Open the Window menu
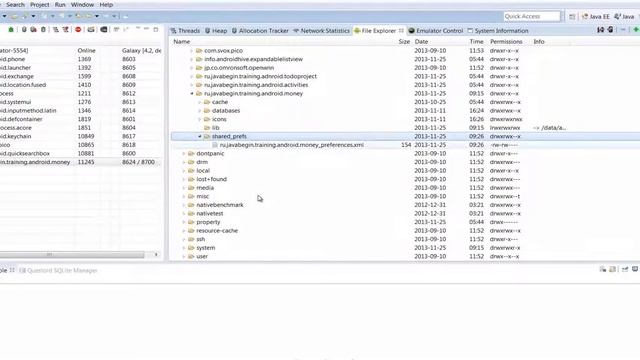 (82, 5)
